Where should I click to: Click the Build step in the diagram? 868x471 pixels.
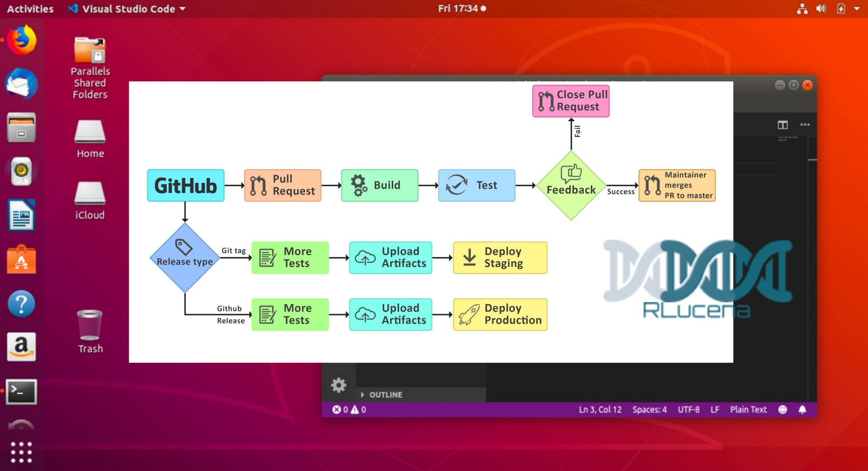point(380,185)
